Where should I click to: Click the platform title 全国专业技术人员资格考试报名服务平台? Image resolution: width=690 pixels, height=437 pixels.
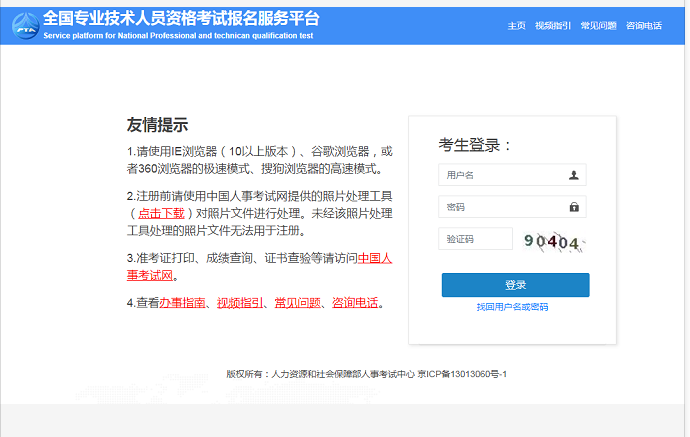click(x=181, y=19)
